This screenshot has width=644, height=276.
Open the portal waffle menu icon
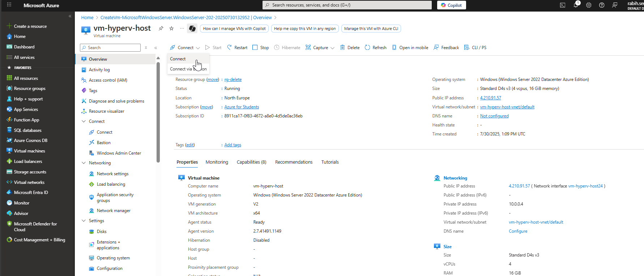click(9, 5)
